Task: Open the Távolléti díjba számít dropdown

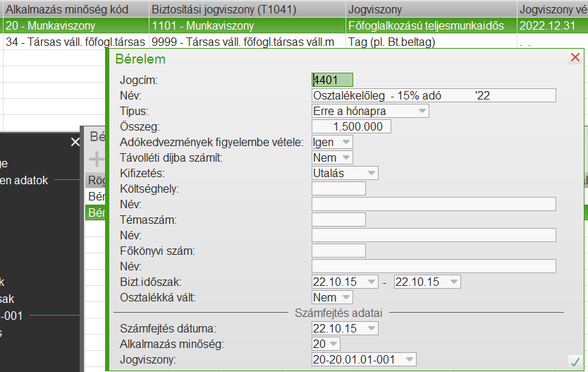Action: click(332, 157)
